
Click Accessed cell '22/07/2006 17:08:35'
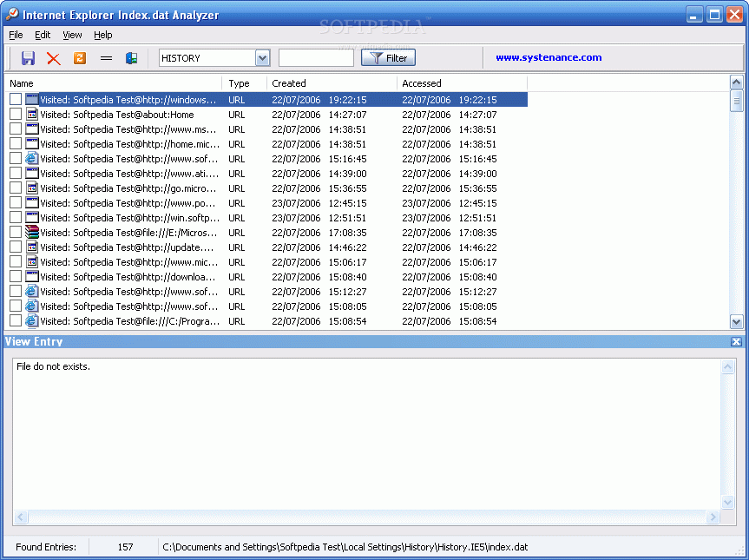pos(449,233)
